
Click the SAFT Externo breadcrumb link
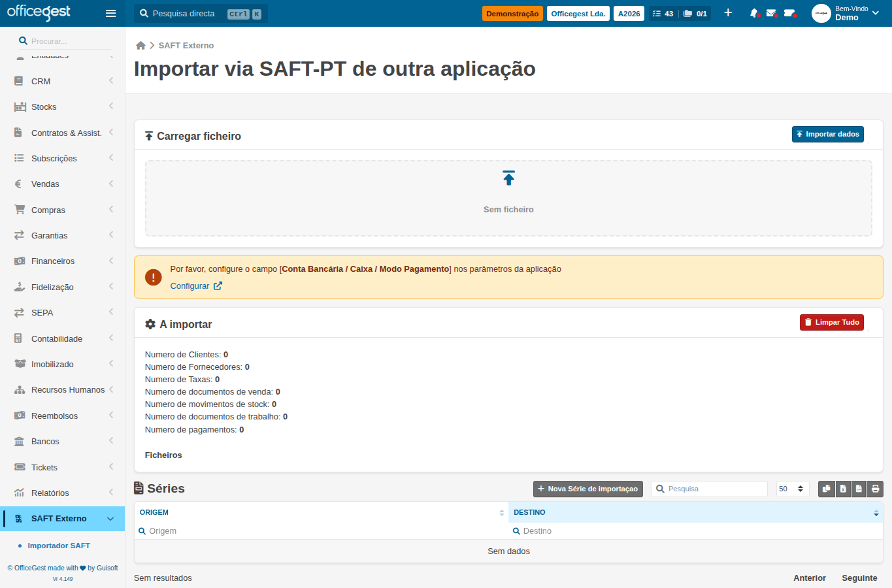186,45
